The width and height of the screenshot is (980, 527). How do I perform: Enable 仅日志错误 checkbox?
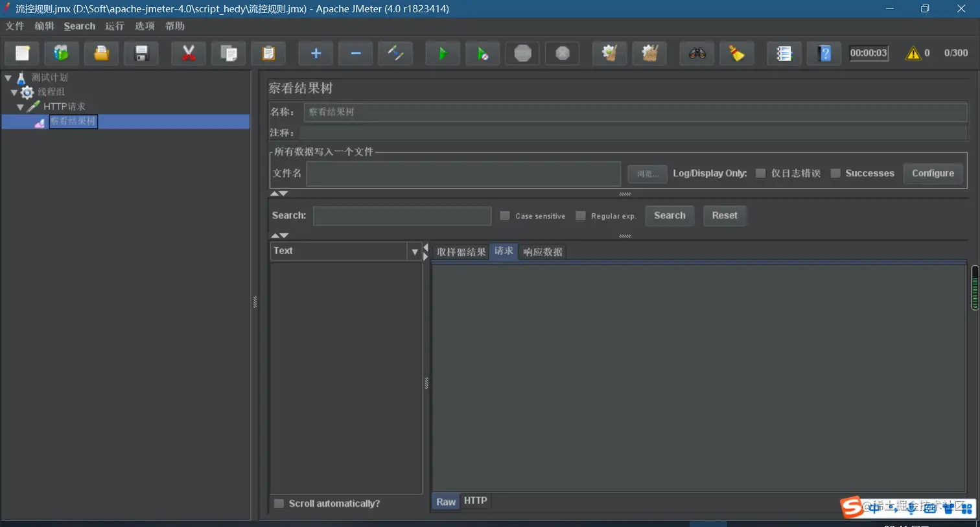pos(761,173)
